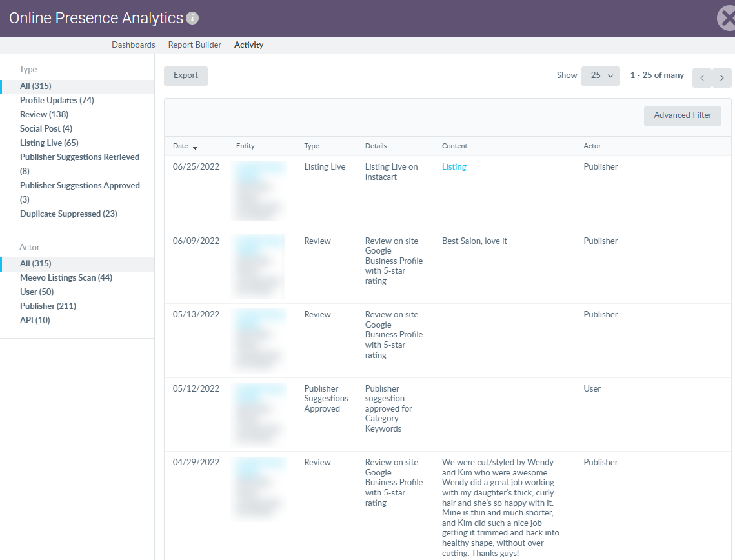
Task: Click the Export button
Action: pyautogui.click(x=186, y=76)
